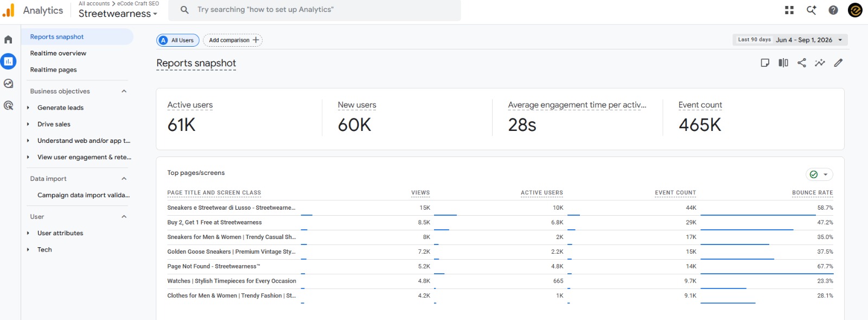Select Reports snapshot in sidebar

77,37
